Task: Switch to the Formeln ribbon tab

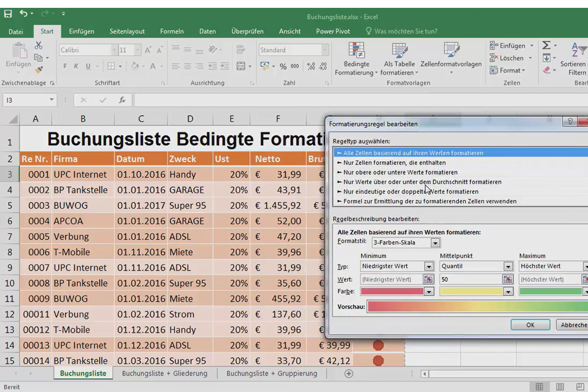Action: point(172,31)
